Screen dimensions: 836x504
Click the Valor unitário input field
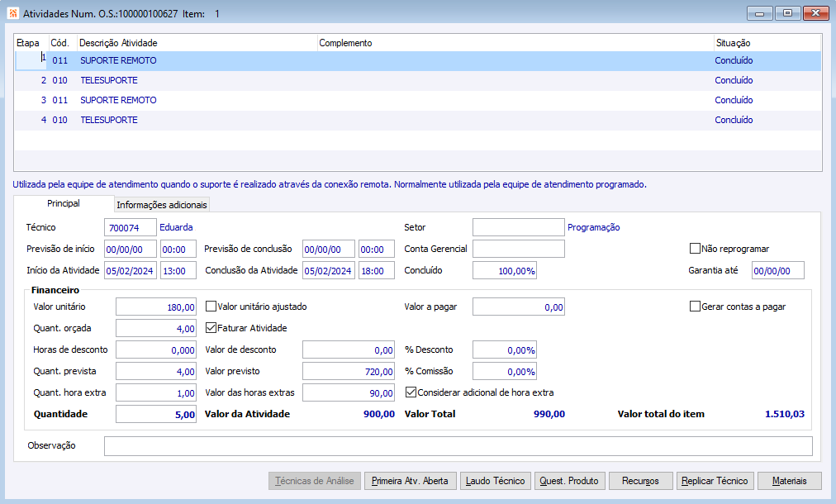click(156, 307)
